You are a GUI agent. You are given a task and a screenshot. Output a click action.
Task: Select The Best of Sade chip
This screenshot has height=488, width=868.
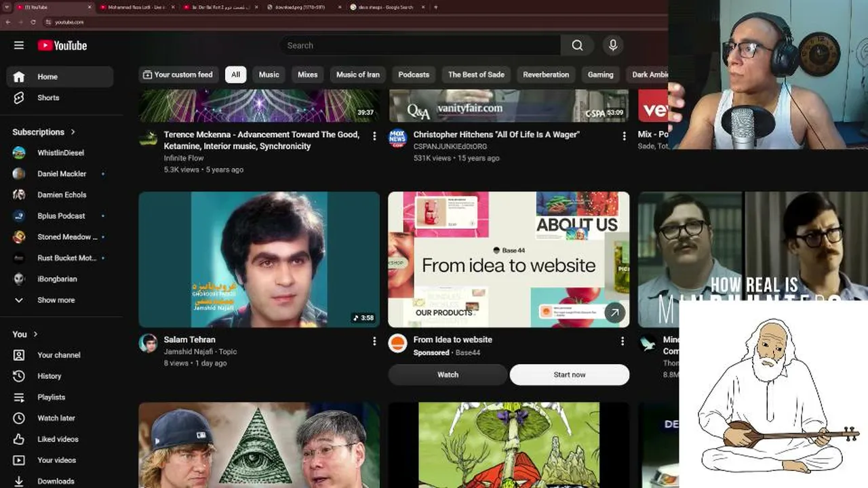click(x=476, y=75)
